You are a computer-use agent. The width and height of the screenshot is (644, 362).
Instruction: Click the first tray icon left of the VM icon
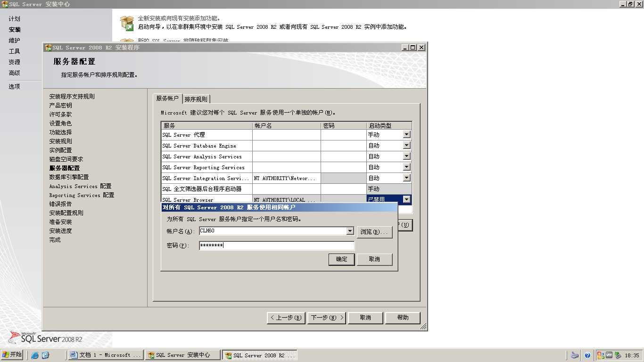601,355
